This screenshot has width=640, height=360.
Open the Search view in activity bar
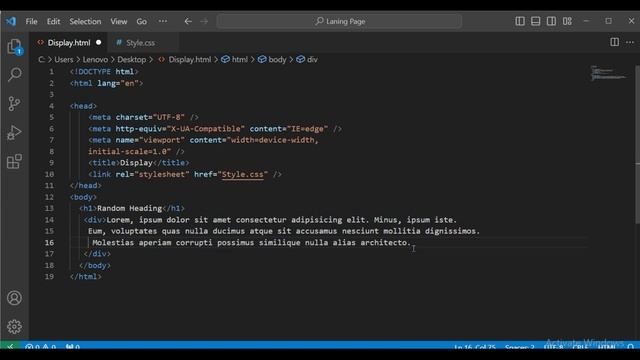pos(15,74)
